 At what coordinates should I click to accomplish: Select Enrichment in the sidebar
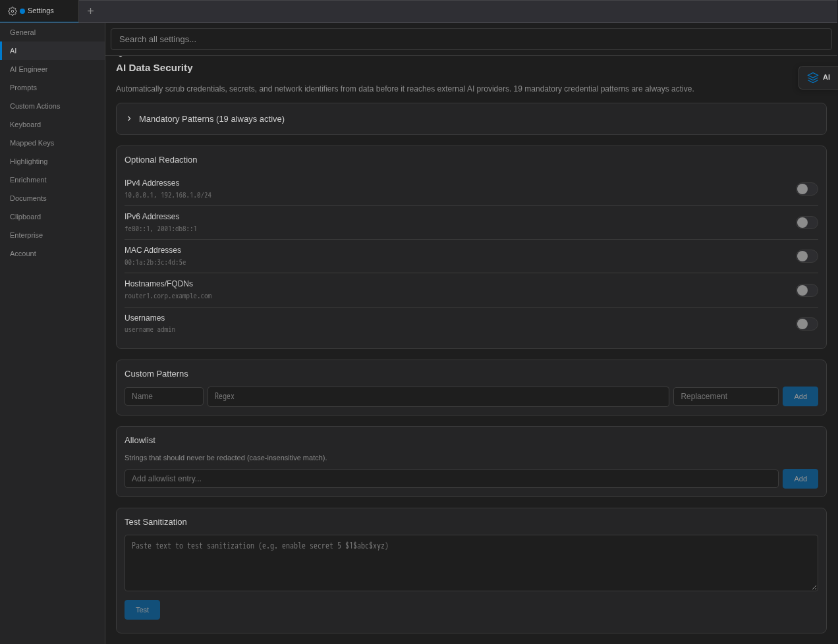point(52,180)
